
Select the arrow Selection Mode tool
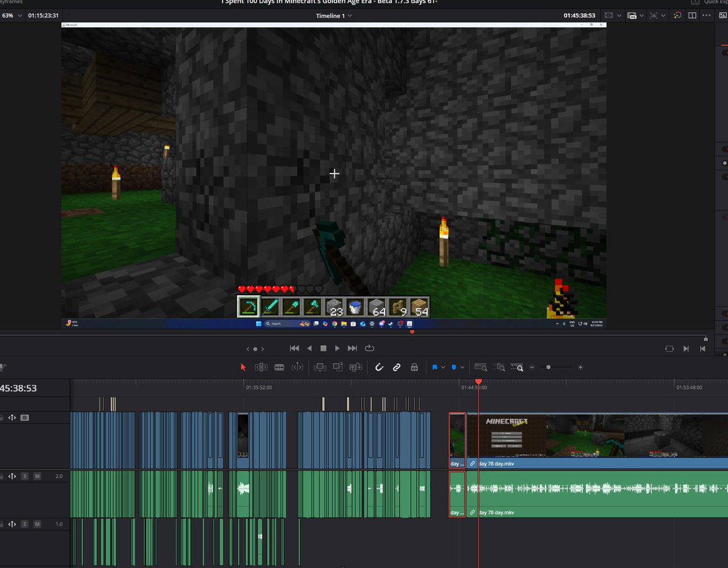[x=243, y=367]
